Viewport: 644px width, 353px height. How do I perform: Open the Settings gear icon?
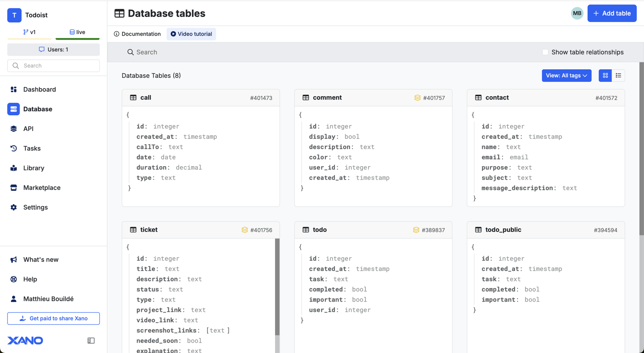point(13,207)
